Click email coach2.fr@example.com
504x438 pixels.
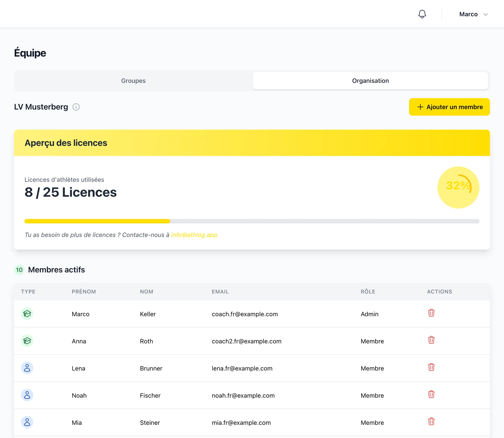pyautogui.click(x=247, y=341)
